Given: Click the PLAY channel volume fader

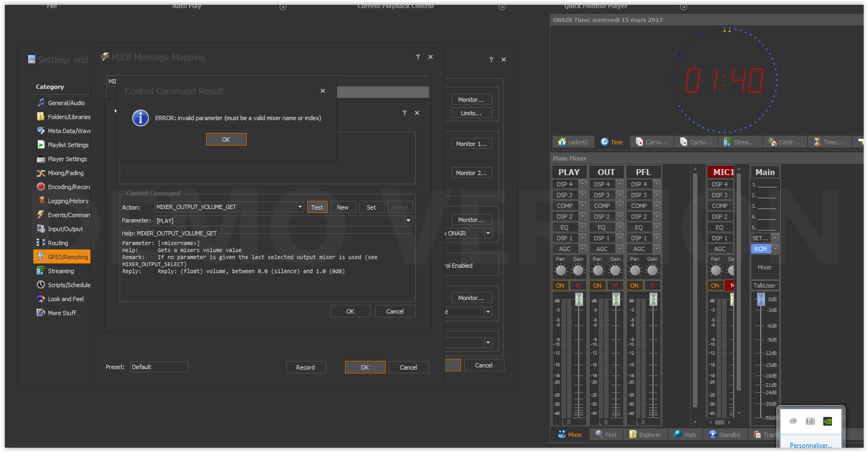Looking at the screenshot, I should coord(579,300).
